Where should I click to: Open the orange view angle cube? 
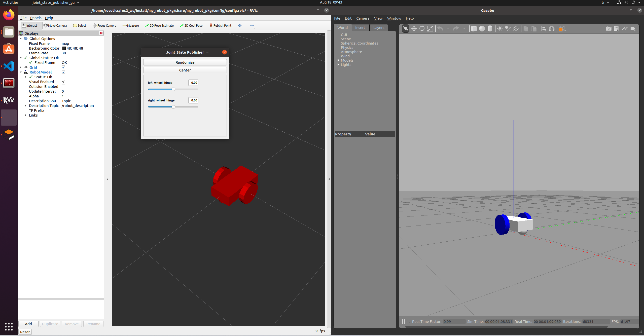561,29
